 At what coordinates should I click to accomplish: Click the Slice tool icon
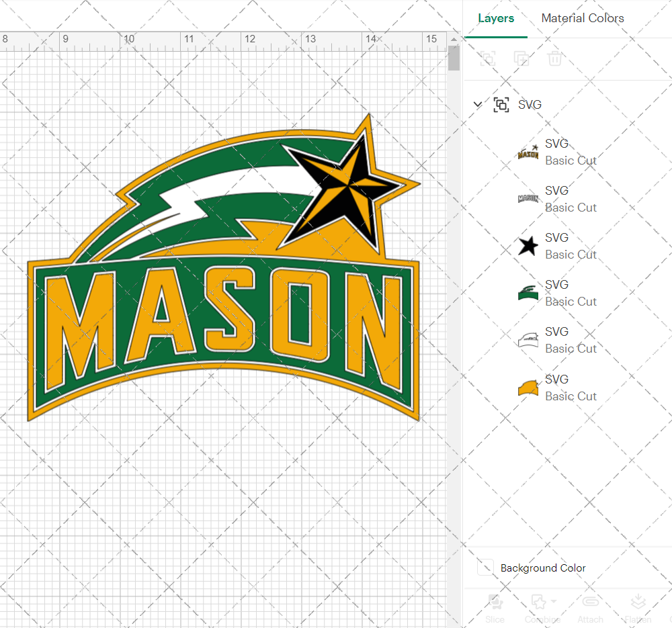(x=495, y=602)
